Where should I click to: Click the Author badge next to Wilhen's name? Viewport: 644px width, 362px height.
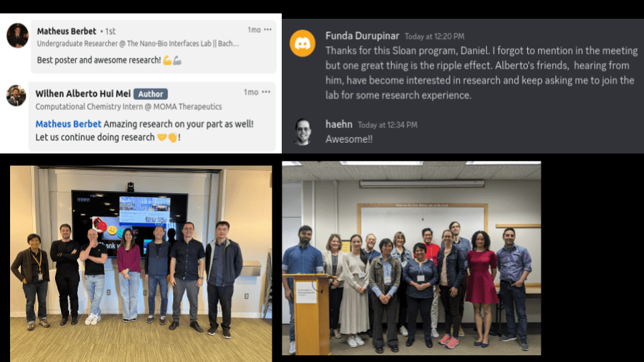(x=150, y=94)
